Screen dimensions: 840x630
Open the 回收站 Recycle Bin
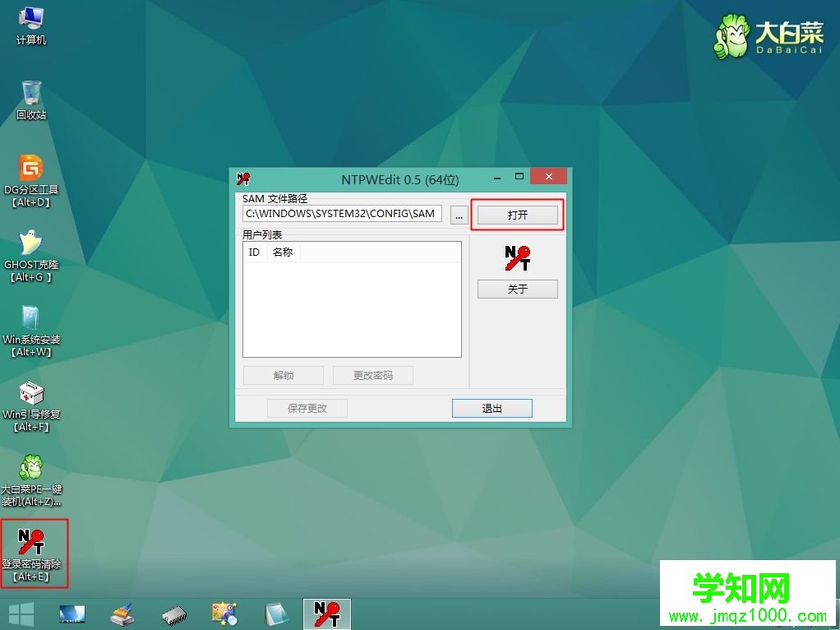pos(30,95)
